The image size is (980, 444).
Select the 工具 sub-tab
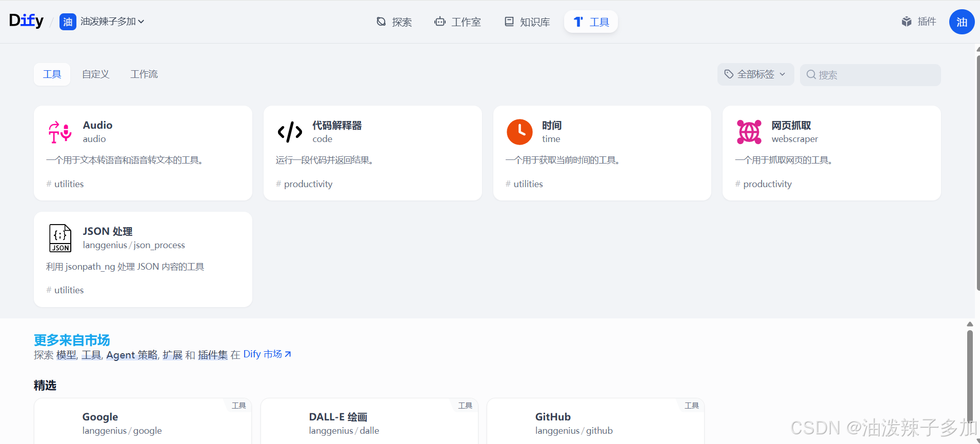[52, 74]
